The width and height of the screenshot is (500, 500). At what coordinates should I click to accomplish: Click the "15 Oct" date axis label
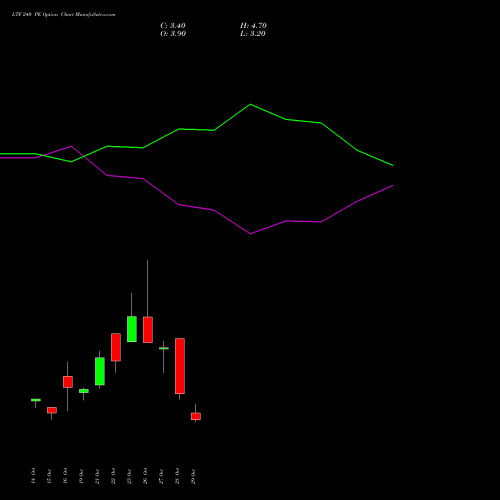(x=49, y=476)
